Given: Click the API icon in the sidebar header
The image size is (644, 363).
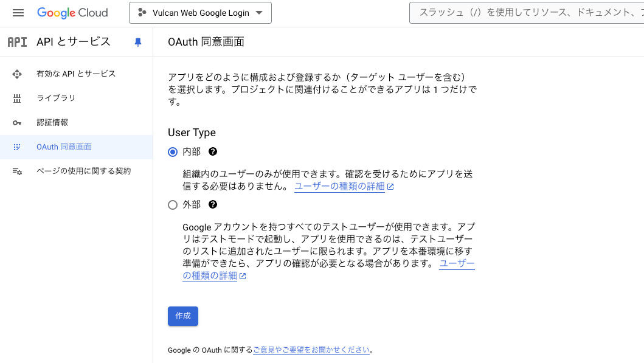Looking at the screenshot, I should [x=17, y=42].
